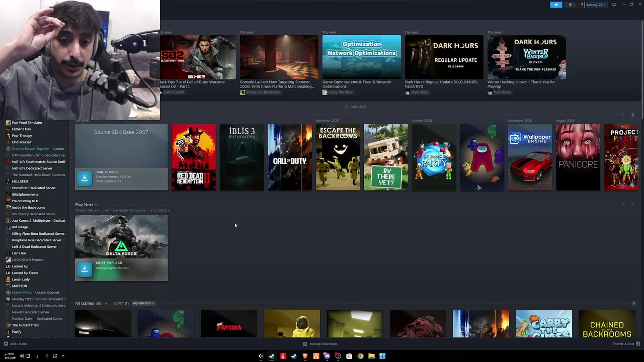
Task: Click the Add shelf button
Action: pos(355,107)
